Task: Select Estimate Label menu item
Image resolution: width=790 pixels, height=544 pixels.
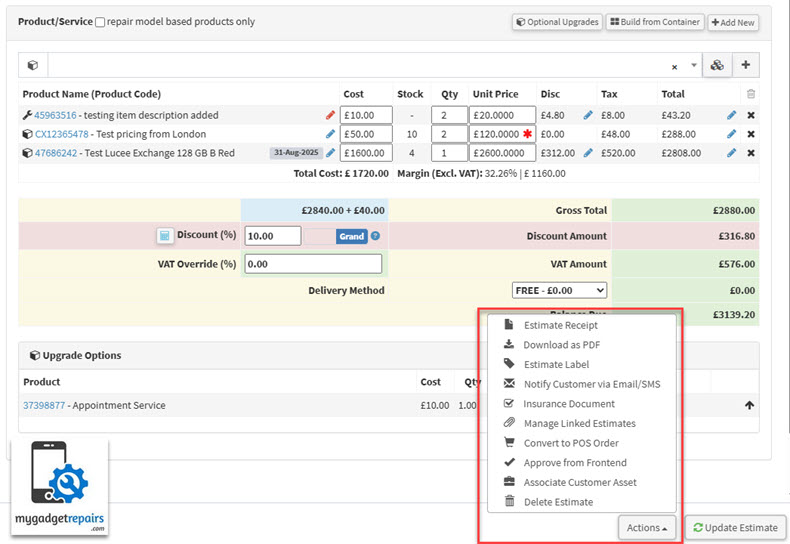Action: click(x=556, y=365)
